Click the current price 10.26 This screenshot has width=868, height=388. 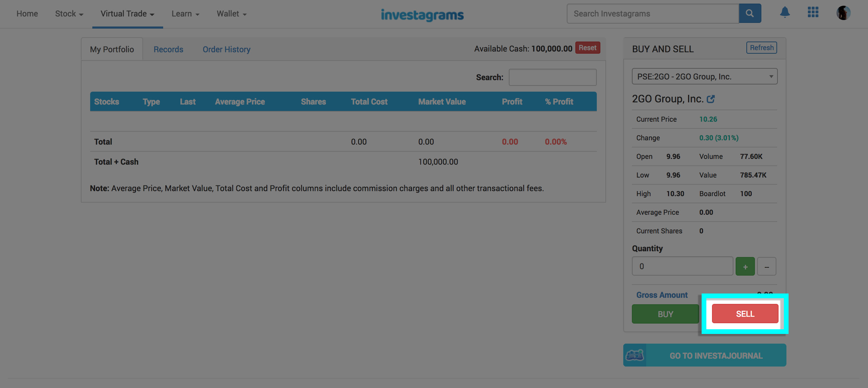[x=708, y=119]
